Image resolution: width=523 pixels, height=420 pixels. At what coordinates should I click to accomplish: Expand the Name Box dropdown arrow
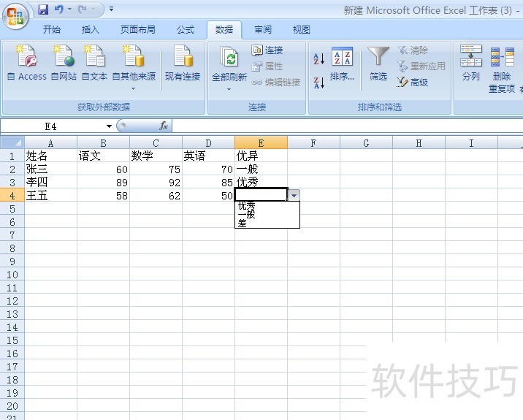point(109,126)
